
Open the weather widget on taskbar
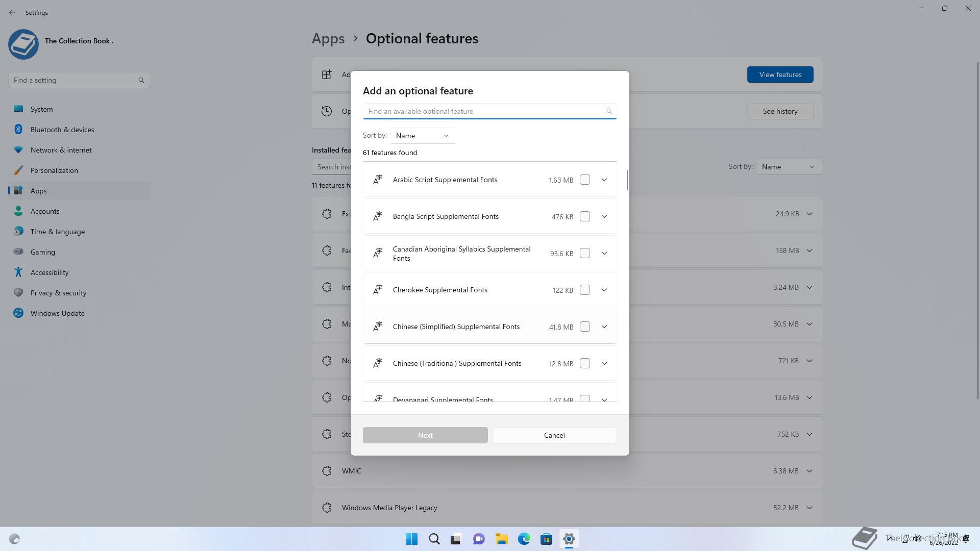tap(14, 539)
